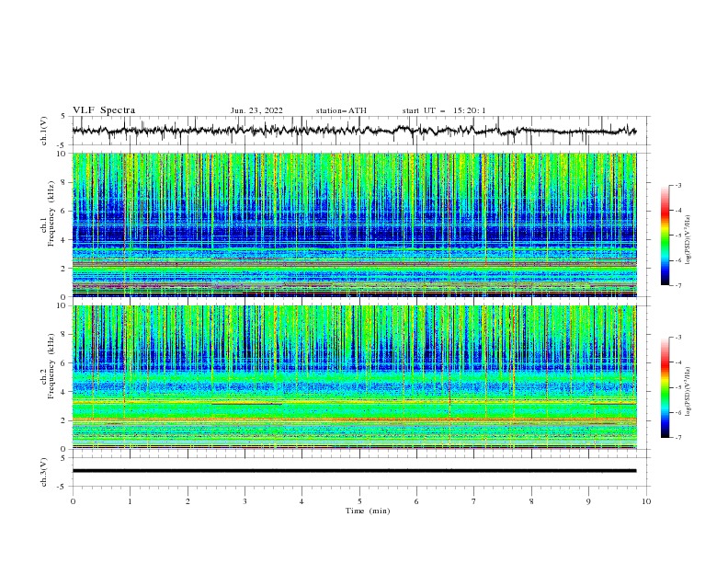Screen dimensions: 728x563
Task: Click the 'start UT = 15:20:1' text
Action: tap(444, 110)
